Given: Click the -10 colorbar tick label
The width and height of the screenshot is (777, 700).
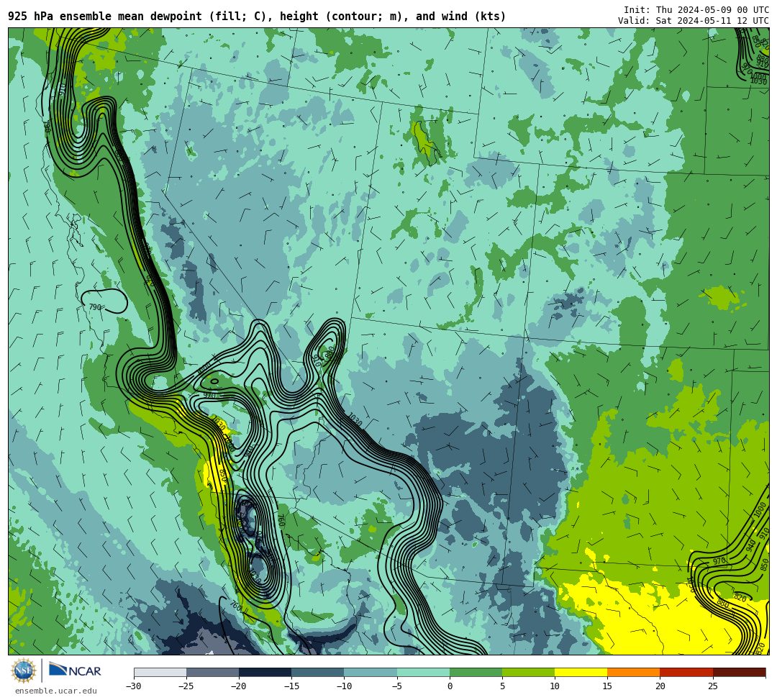Looking at the screenshot, I should click(344, 686).
